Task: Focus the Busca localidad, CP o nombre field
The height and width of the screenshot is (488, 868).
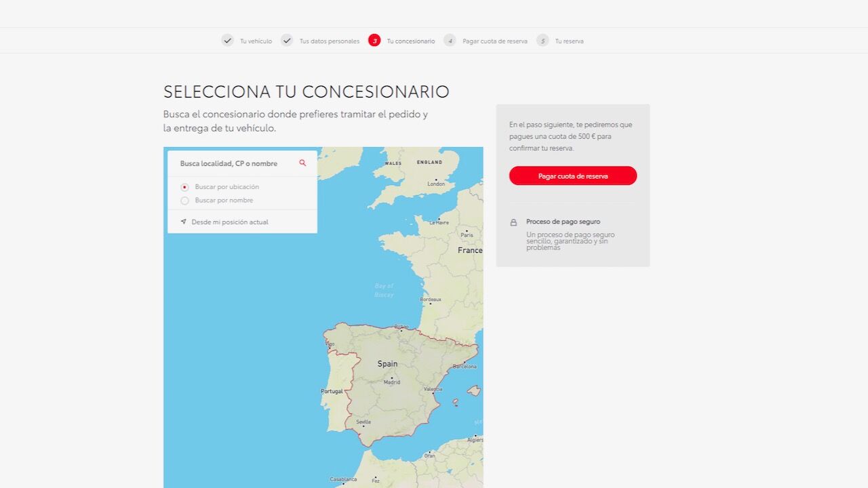Action: pyautogui.click(x=234, y=163)
